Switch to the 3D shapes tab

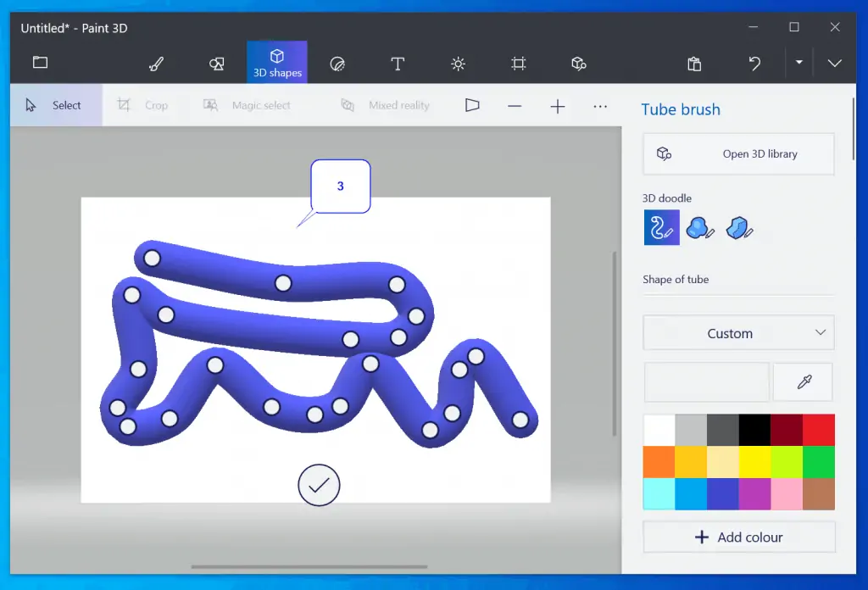point(276,61)
